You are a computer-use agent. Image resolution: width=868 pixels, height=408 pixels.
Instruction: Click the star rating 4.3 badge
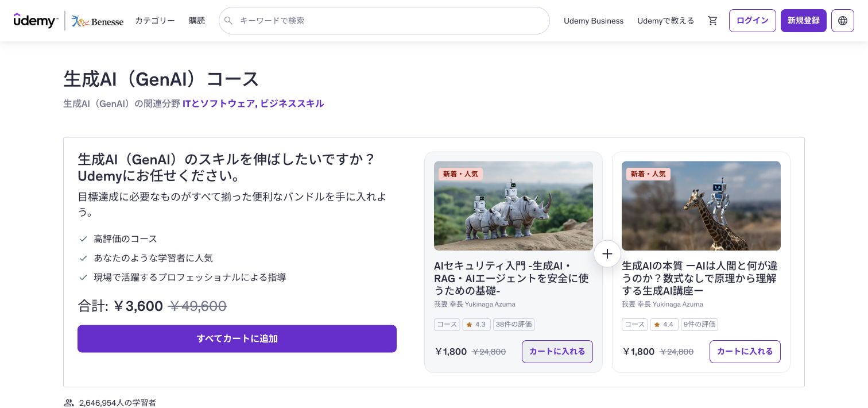pos(476,324)
